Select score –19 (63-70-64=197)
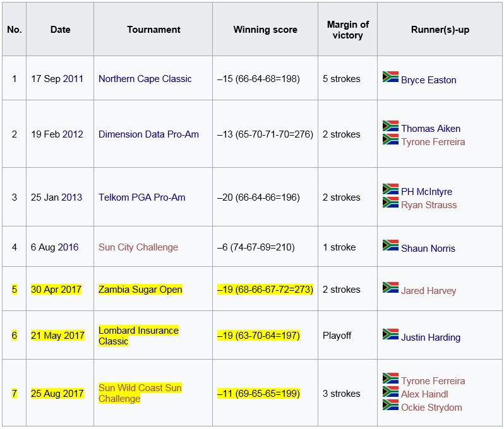Viewport: 504px width, 429px height. pos(258,336)
